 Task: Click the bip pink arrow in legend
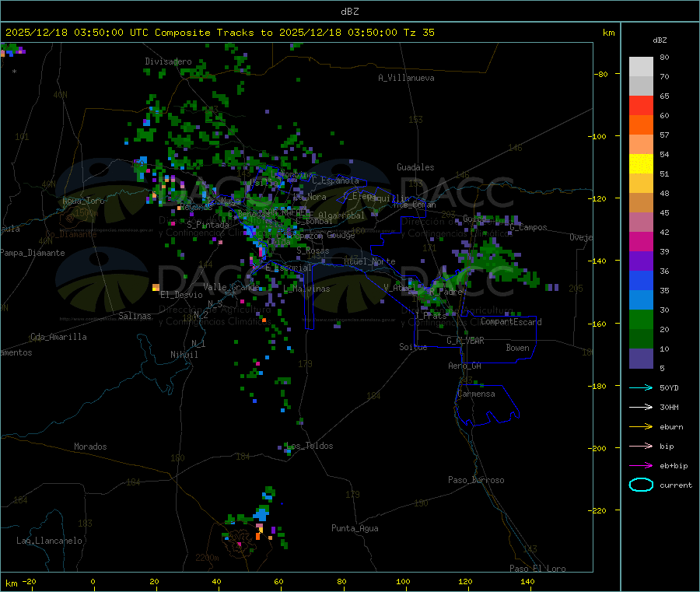click(641, 446)
